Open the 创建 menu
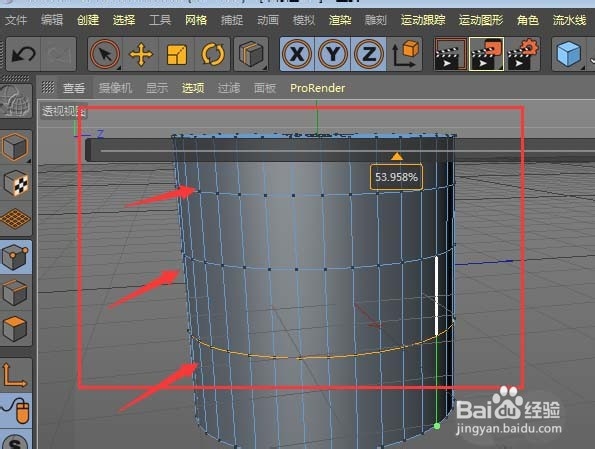The height and width of the screenshot is (449, 595). coord(88,20)
